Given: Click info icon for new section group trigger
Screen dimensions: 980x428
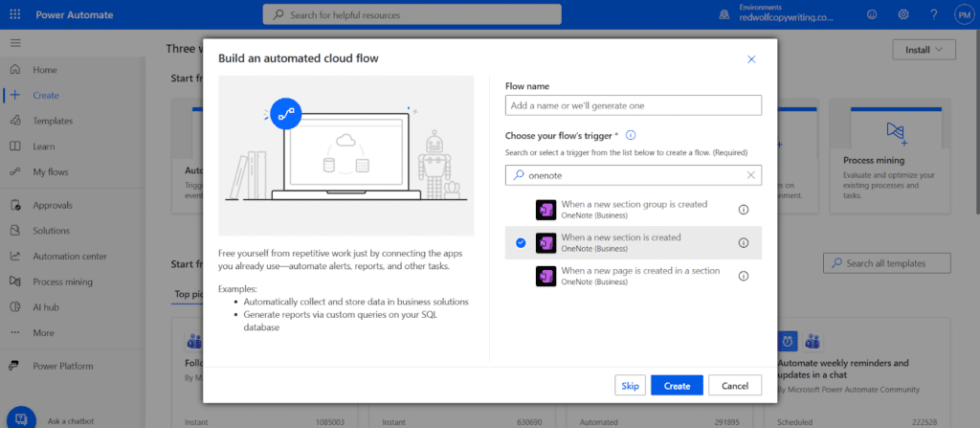Looking at the screenshot, I should point(744,210).
